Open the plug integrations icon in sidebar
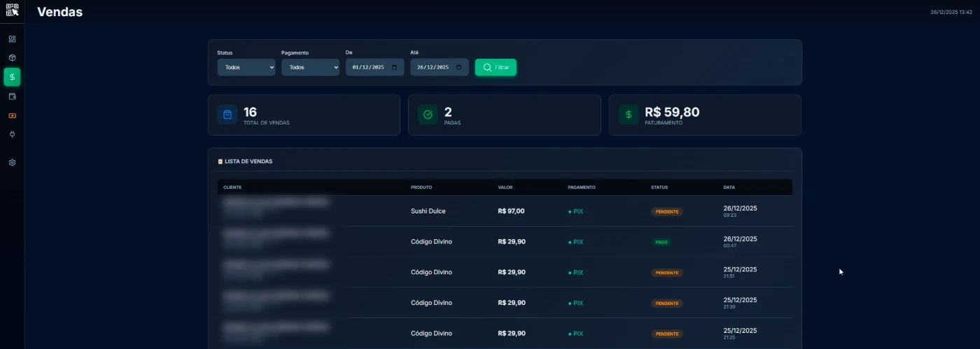980x349 pixels. (12, 134)
